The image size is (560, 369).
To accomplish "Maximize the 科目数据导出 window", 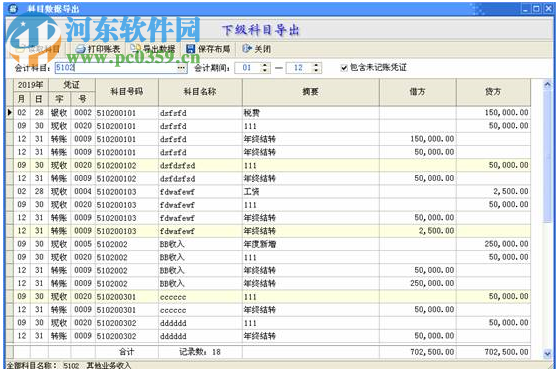I will pos(536,9).
